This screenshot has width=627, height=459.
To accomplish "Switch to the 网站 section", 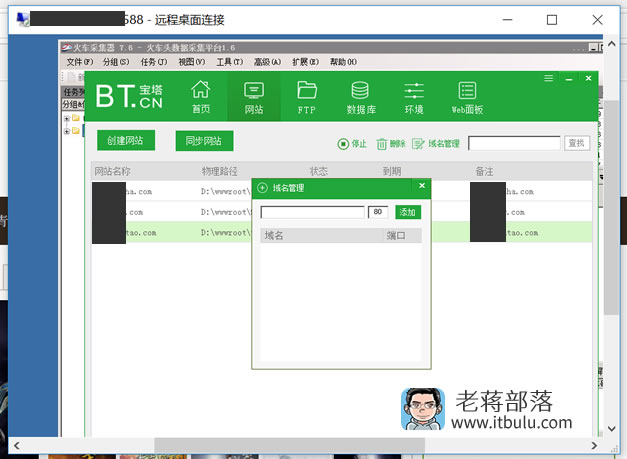I will 254,97.
